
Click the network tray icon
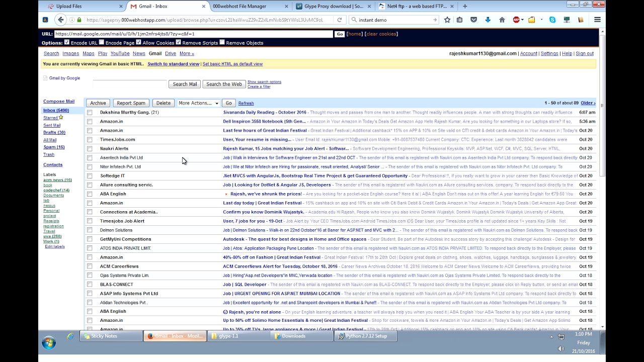tap(561, 336)
